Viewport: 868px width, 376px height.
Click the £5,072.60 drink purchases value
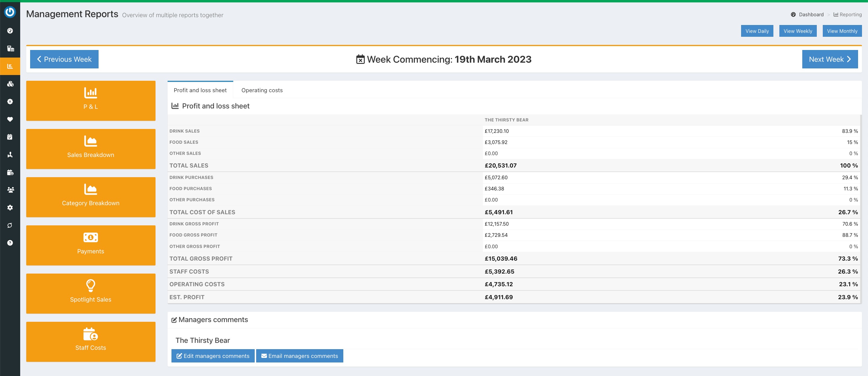point(496,177)
